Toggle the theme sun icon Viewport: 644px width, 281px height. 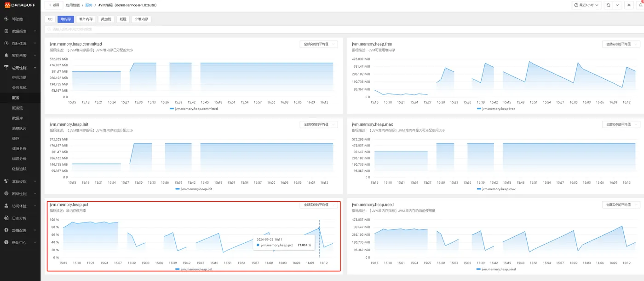(x=629, y=5)
